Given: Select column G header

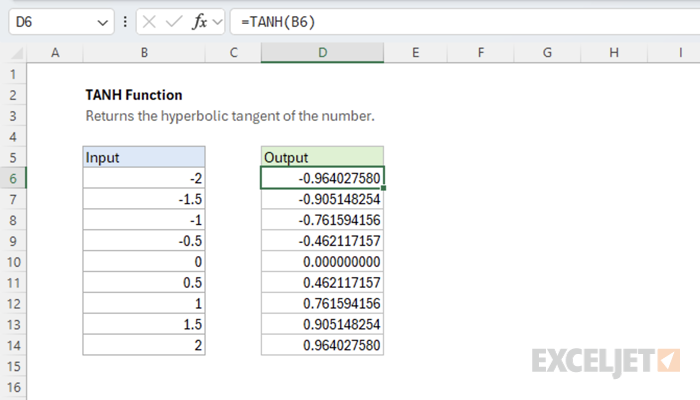Looking at the screenshot, I should (547, 53).
